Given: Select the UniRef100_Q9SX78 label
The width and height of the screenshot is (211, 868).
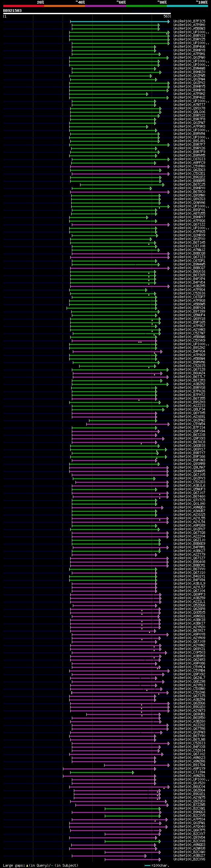Looking at the screenshot, I should [x=190, y=108].
